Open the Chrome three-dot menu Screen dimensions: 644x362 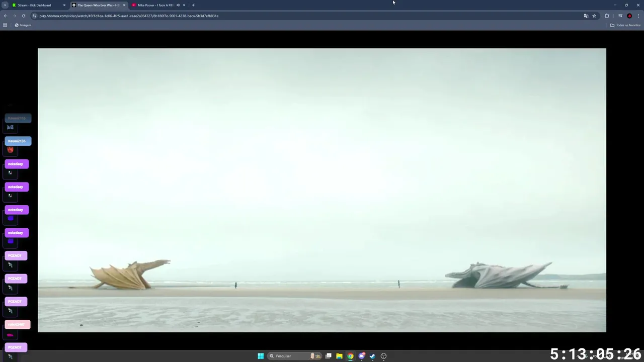(x=638, y=16)
